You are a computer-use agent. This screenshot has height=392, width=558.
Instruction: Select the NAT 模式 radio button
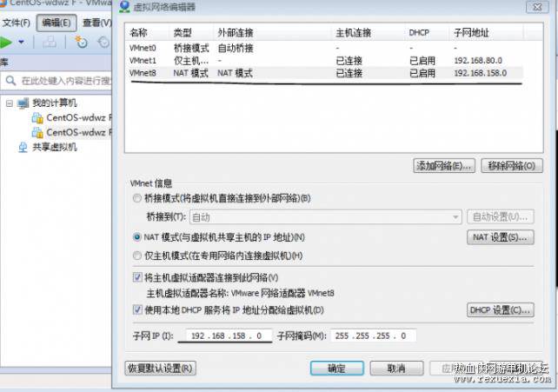click(137, 237)
